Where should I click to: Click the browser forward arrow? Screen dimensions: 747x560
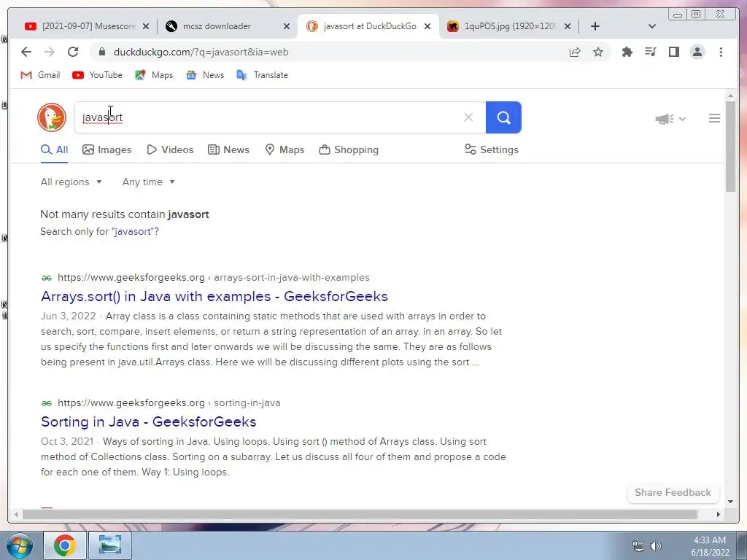pos(49,52)
